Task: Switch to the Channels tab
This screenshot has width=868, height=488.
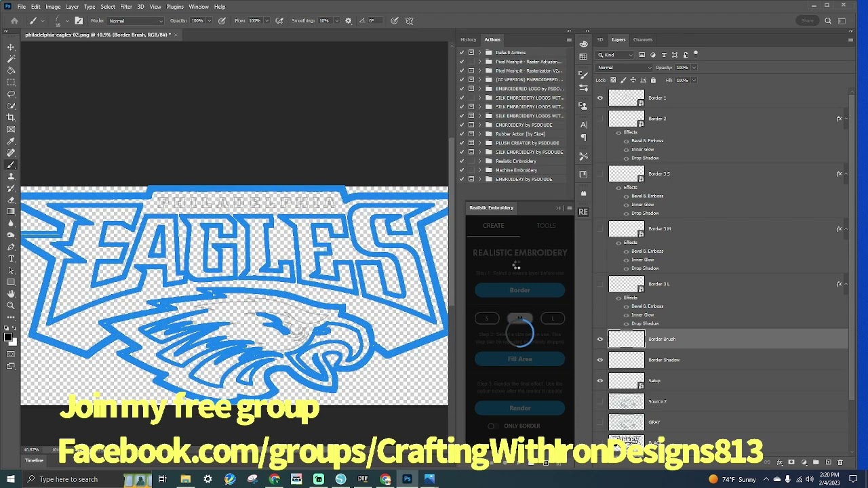Action: click(x=643, y=40)
